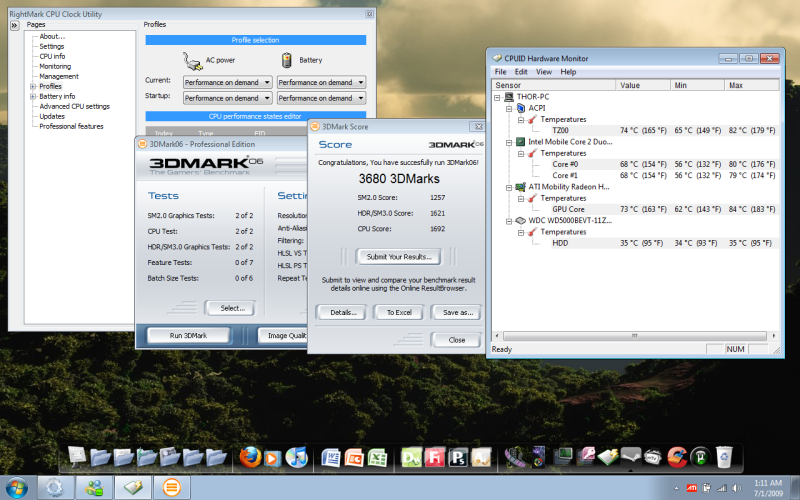Launch Microsoft Word from the dock

pos(331,458)
